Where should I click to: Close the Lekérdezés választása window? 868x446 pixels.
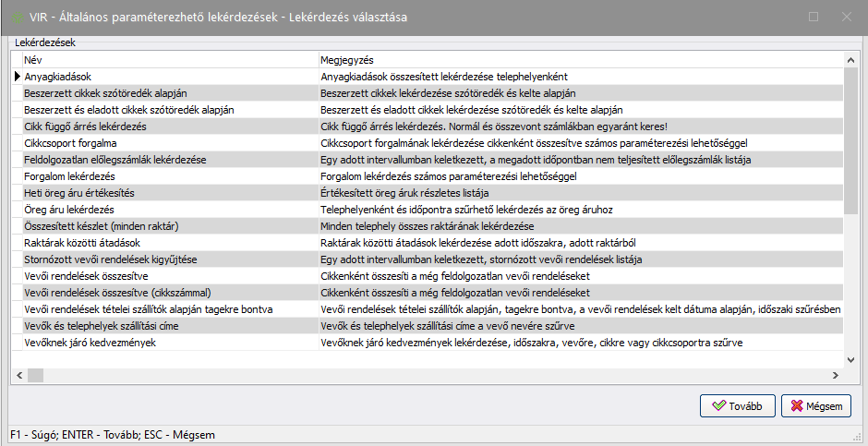(x=846, y=17)
